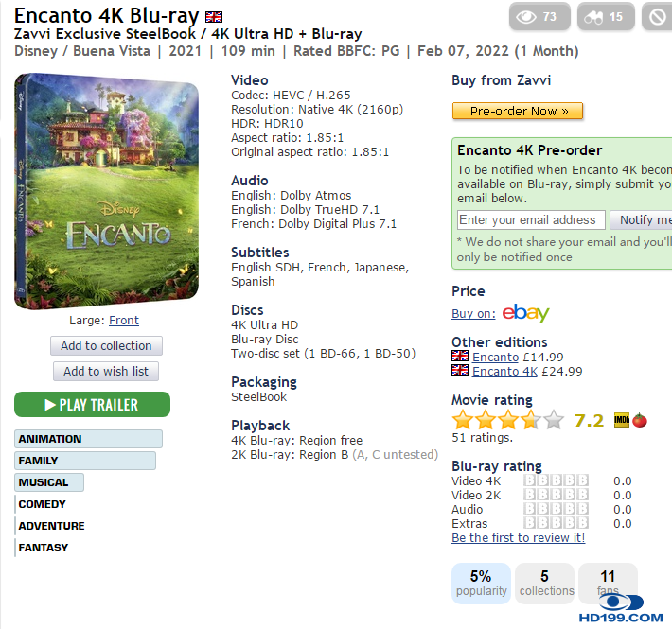Click the Pre-order Now button
The height and width of the screenshot is (629, 672).
[x=517, y=111]
